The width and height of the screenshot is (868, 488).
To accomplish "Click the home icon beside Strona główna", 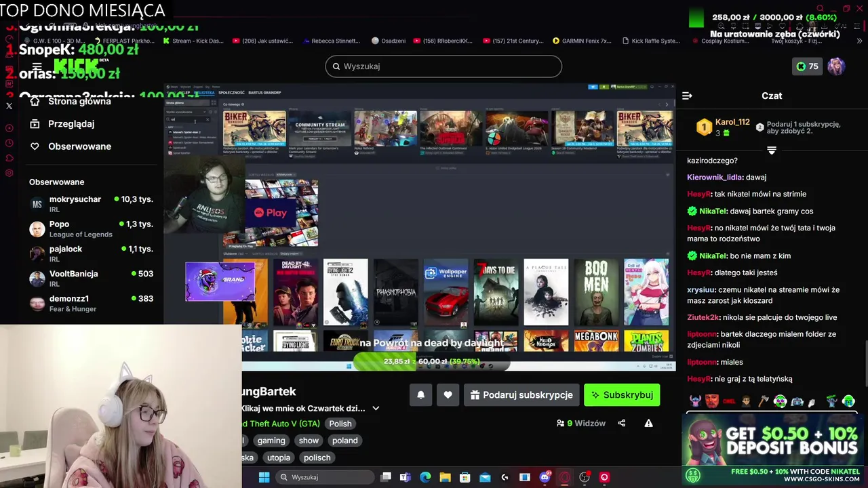I will pyautogui.click(x=35, y=102).
